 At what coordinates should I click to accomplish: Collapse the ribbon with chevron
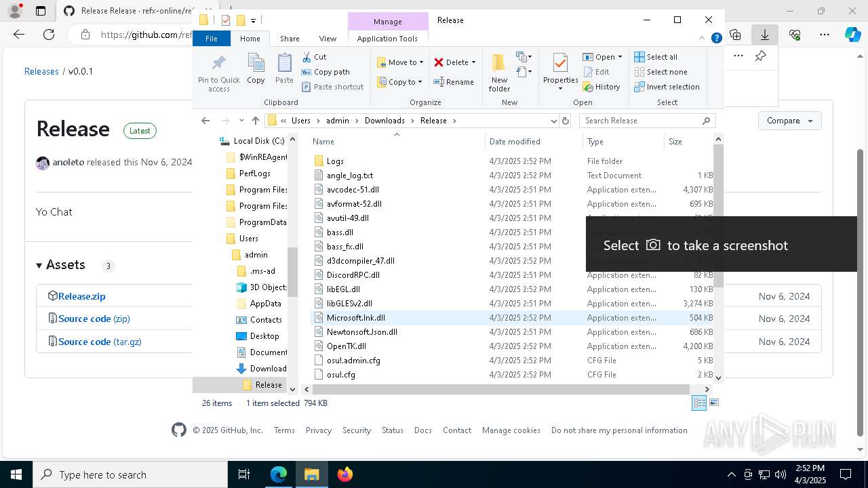point(702,39)
